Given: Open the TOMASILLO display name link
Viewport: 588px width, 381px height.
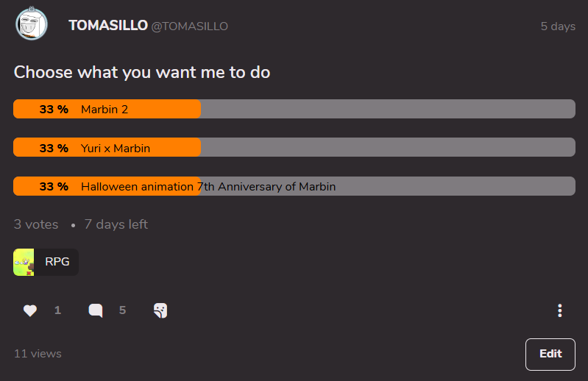Looking at the screenshot, I should [108, 26].
